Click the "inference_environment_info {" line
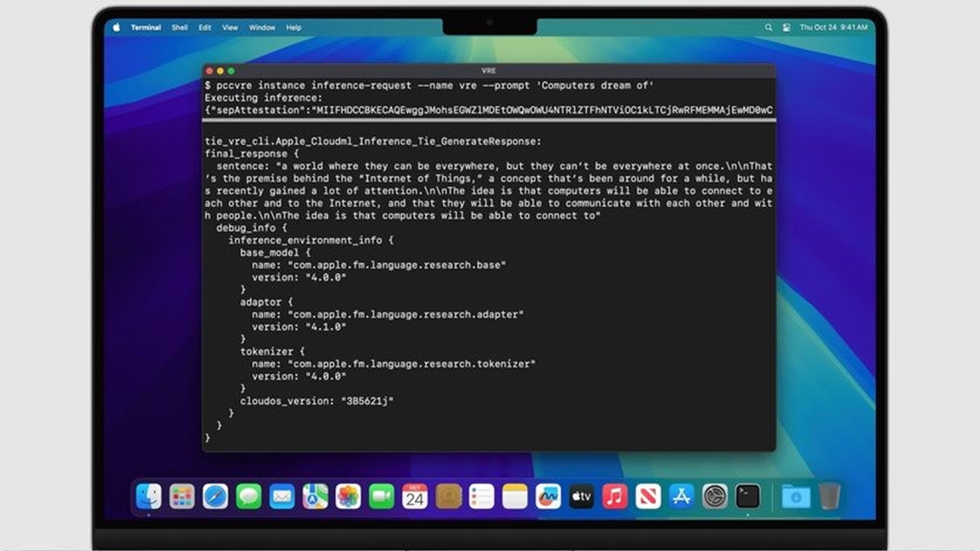 tap(311, 240)
